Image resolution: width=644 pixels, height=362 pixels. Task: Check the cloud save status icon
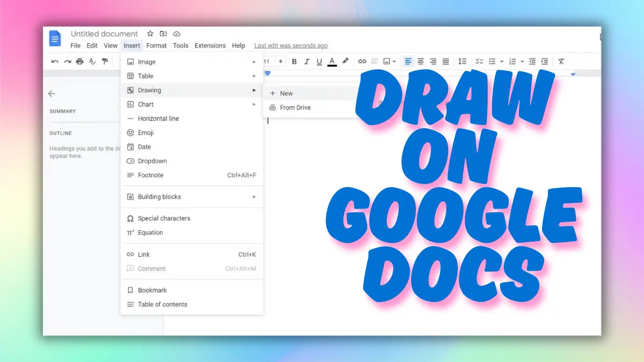click(177, 34)
